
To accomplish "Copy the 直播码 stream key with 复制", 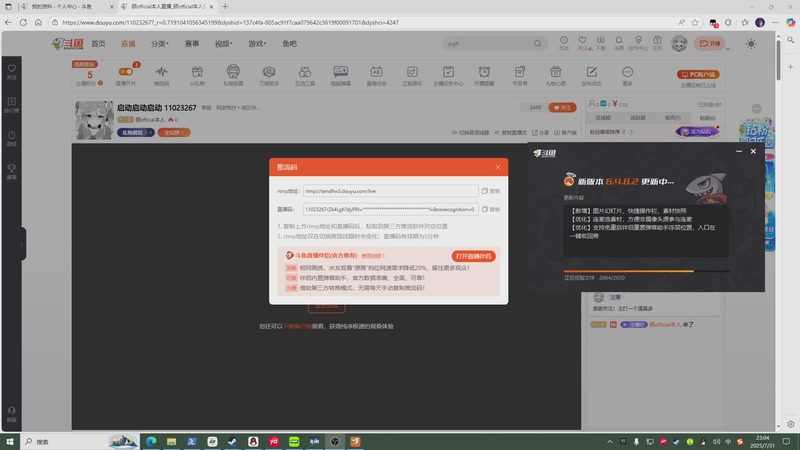I will tap(491, 209).
